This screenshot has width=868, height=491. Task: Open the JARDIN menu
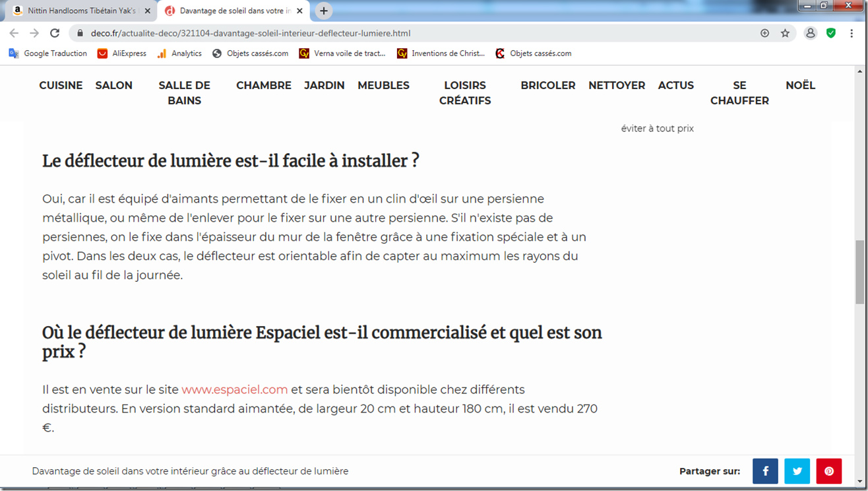point(324,85)
